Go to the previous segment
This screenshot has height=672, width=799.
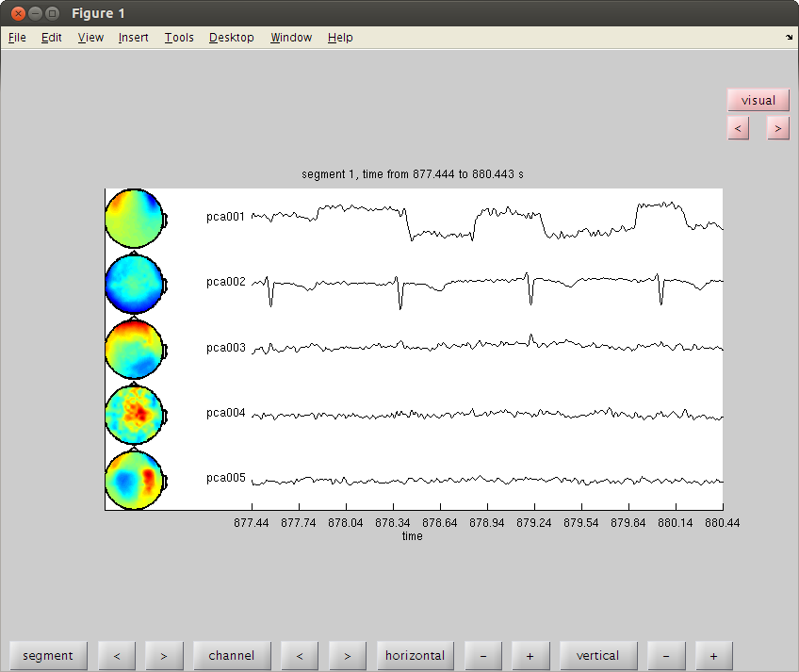(x=117, y=656)
